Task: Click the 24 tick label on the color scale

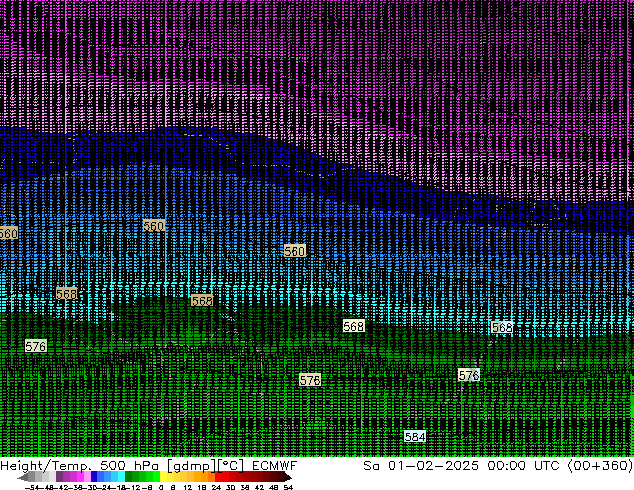Action: tap(217, 487)
